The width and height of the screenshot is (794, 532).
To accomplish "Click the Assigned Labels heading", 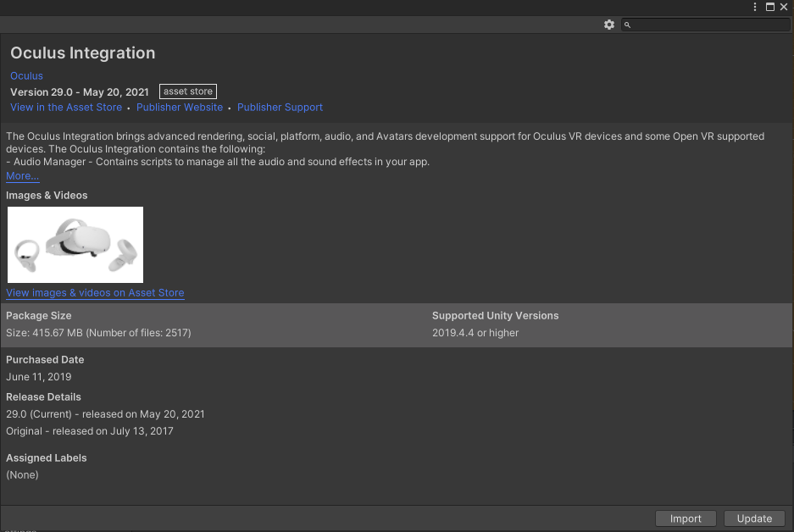I will coord(47,457).
